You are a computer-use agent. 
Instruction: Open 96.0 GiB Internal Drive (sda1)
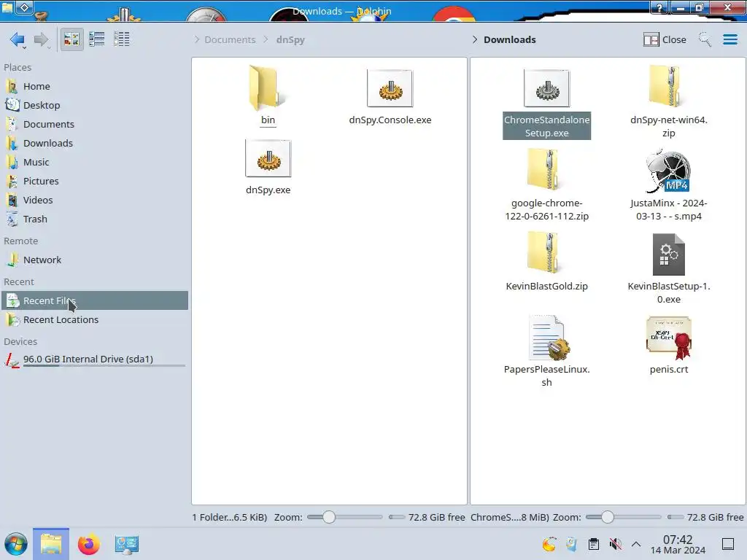(x=94, y=359)
